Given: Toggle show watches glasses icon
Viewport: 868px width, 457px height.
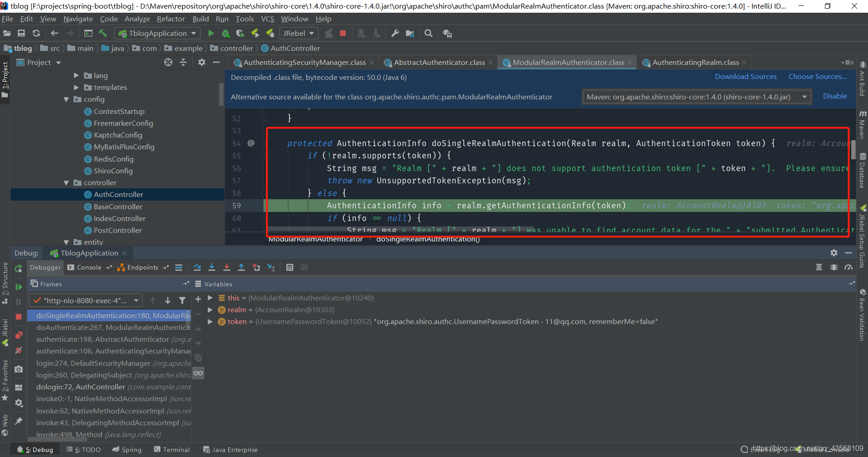Looking at the screenshot, I should click(x=198, y=373).
